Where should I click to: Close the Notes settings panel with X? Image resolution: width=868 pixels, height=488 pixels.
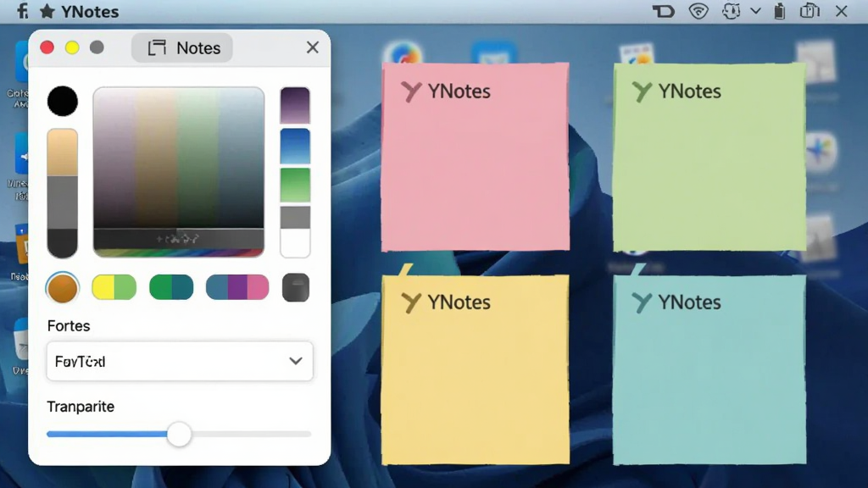coord(312,47)
